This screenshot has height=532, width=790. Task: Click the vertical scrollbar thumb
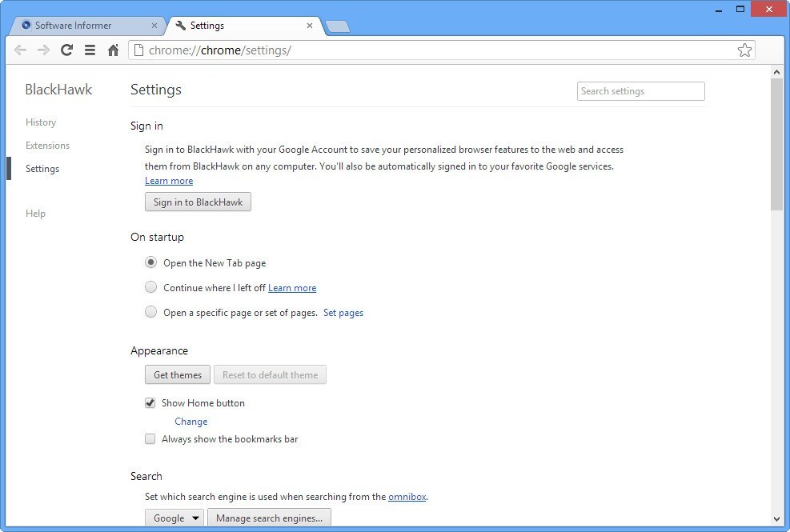776,145
